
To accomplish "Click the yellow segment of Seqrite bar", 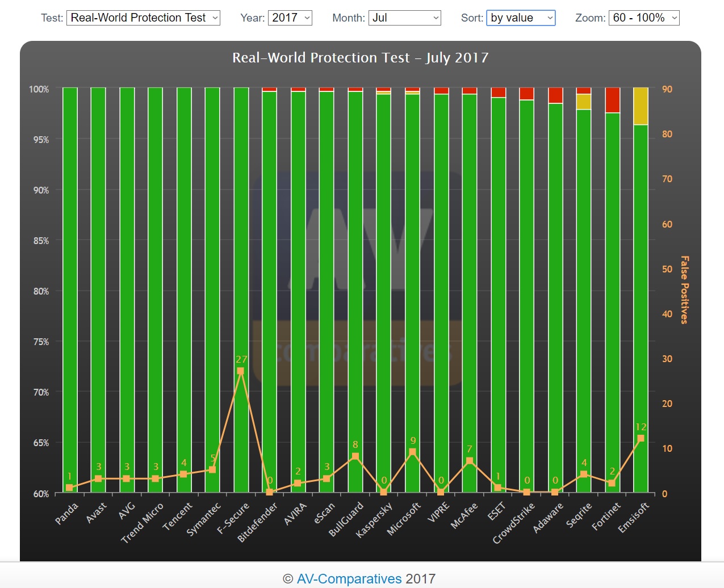I will [x=584, y=102].
